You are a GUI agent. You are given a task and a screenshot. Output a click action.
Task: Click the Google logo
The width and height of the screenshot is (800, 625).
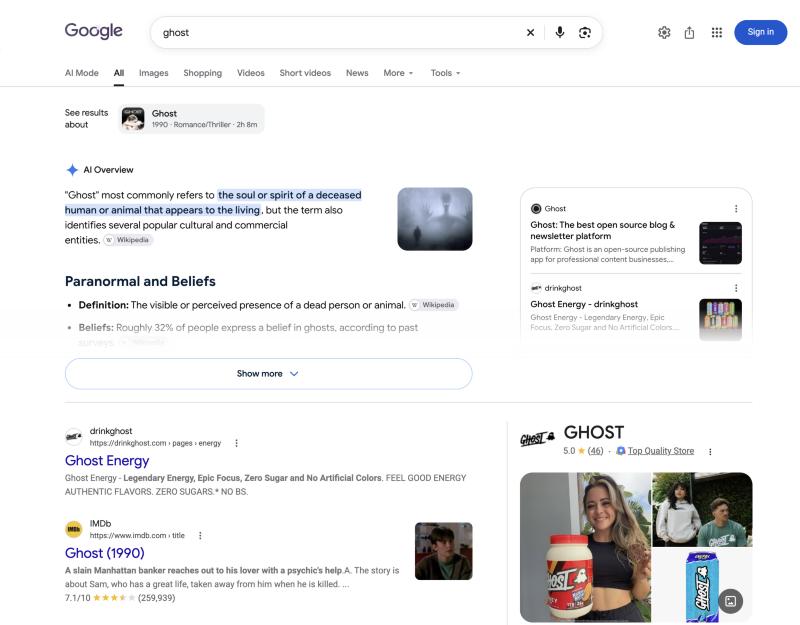pyautogui.click(x=93, y=31)
